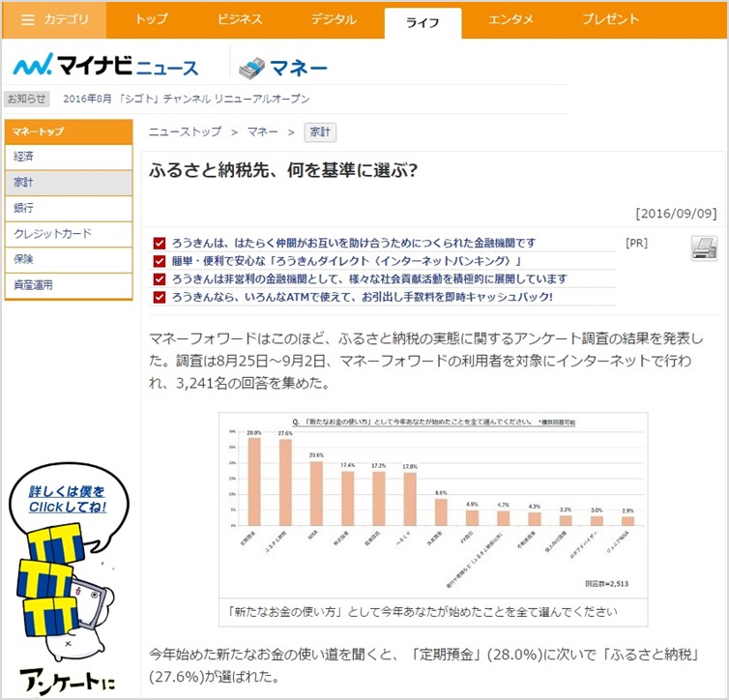Viewport: 729px width, 700px height.
Task: Click the Mynavi News logo
Action: [x=104, y=67]
